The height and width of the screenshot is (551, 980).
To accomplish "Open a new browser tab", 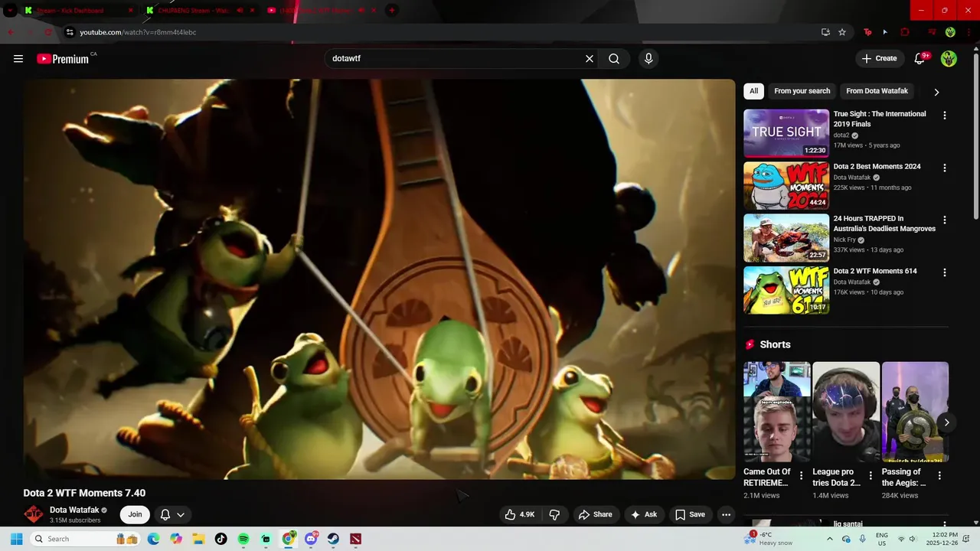I will coord(391,10).
